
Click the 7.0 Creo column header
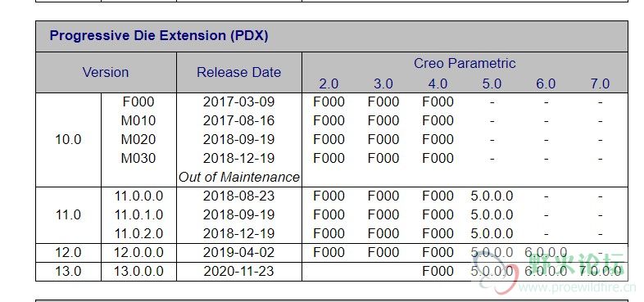tap(600, 83)
